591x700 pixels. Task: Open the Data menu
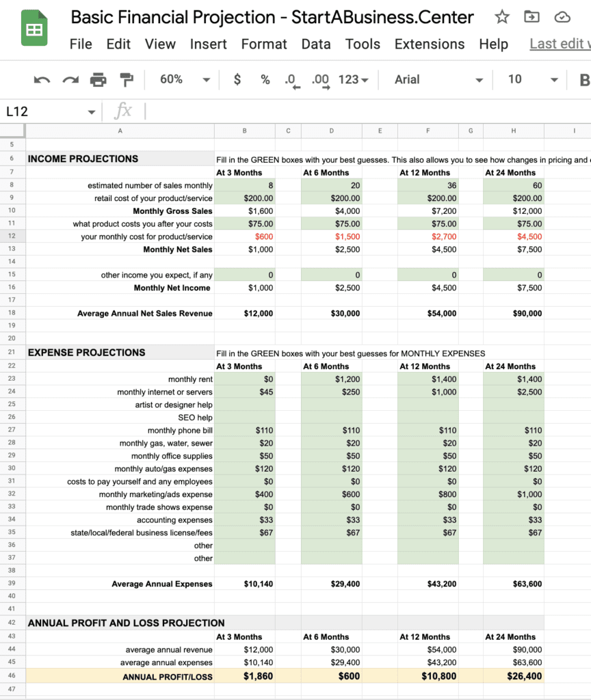click(316, 44)
